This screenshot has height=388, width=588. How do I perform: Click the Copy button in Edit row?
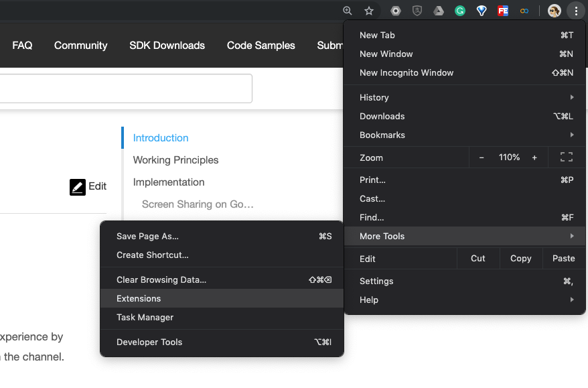(x=520, y=258)
